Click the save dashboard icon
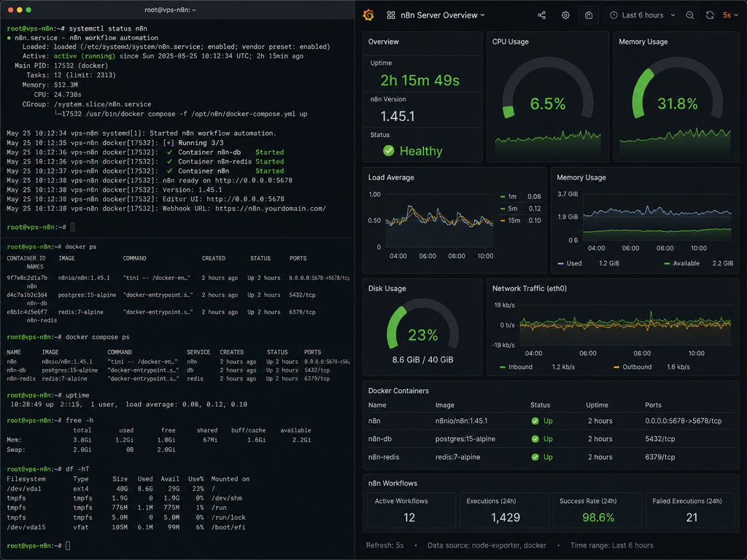 (589, 15)
